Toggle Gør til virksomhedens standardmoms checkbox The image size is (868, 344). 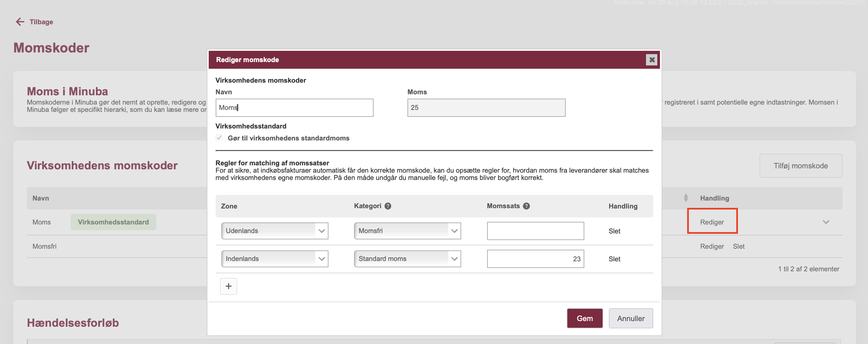click(x=219, y=138)
